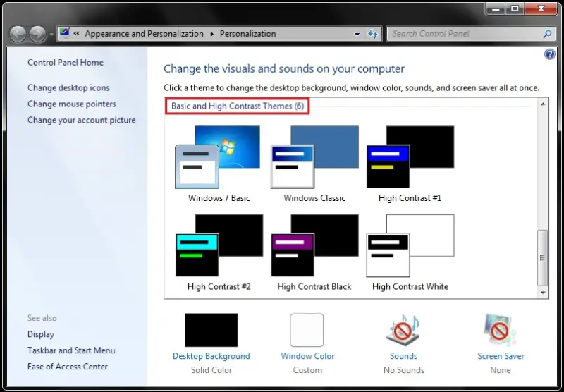564x392 pixels.
Task: Select the High Contrast #1 theme thumbnail
Action: [x=410, y=157]
